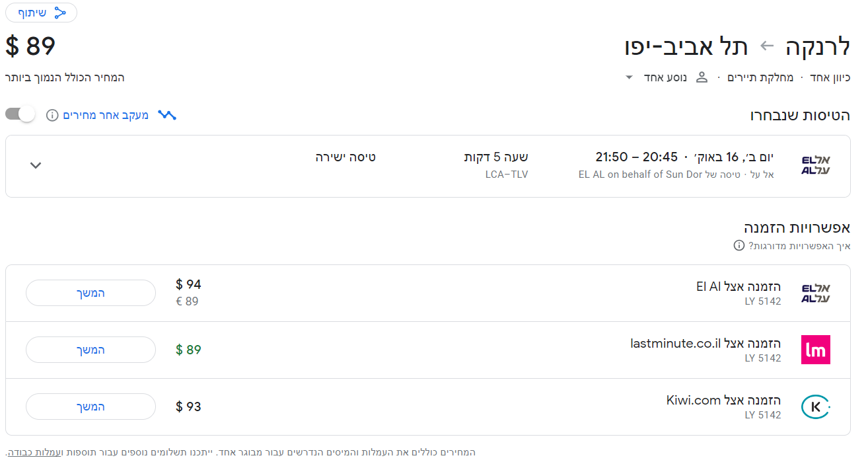The image size is (868, 468).
Task: Open the baggage fees link עמלות כבודה
Action: point(31,453)
